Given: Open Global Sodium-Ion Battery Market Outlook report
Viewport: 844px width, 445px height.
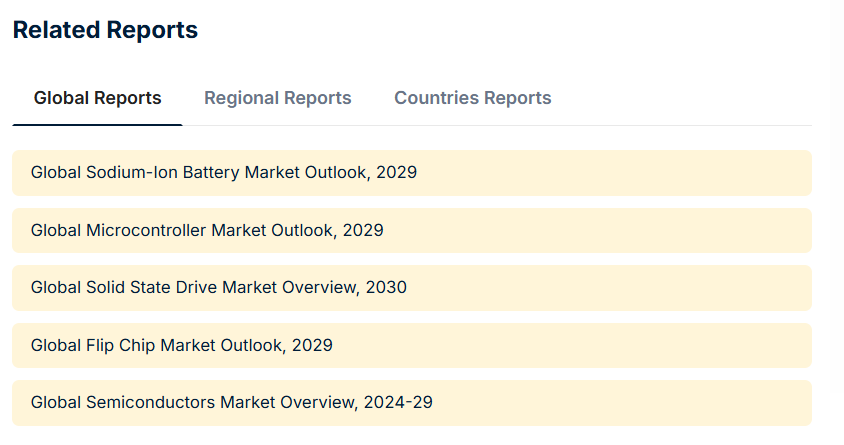Looking at the screenshot, I should (x=223, y=173).
